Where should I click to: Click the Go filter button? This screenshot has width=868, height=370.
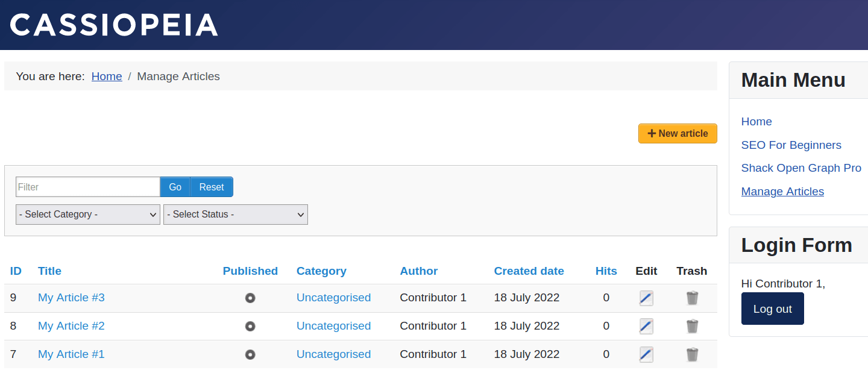pyautogui.click(x=175, y=187)
